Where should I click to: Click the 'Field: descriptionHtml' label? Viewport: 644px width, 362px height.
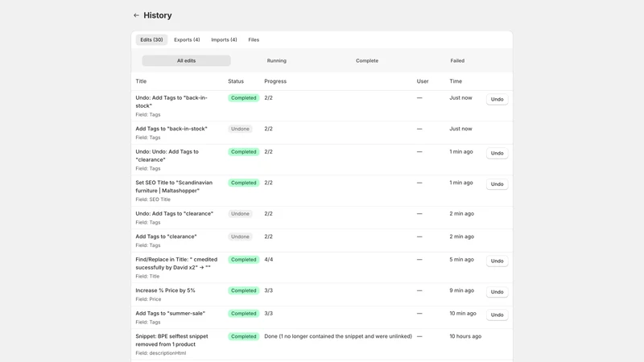click(x=160, y=353)
